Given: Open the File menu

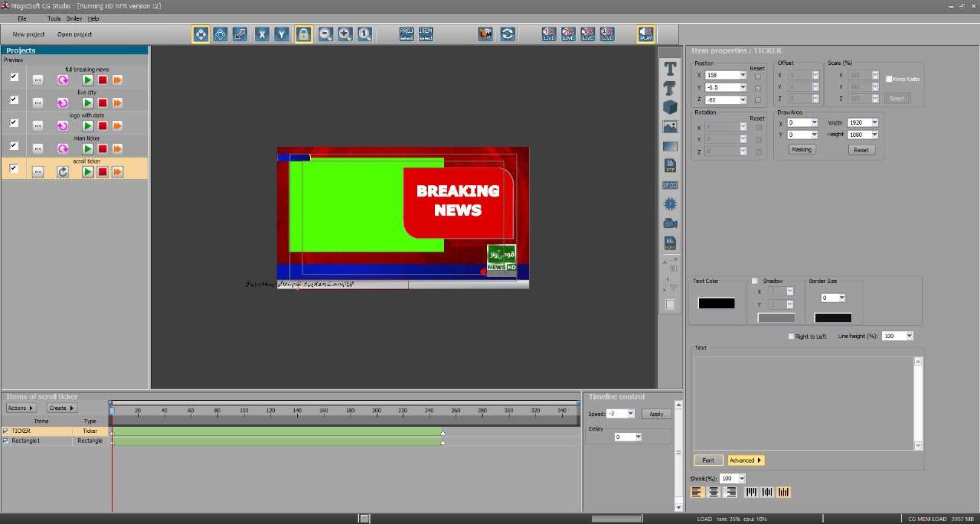Looking at the screenshot, I should click(21, 18).
